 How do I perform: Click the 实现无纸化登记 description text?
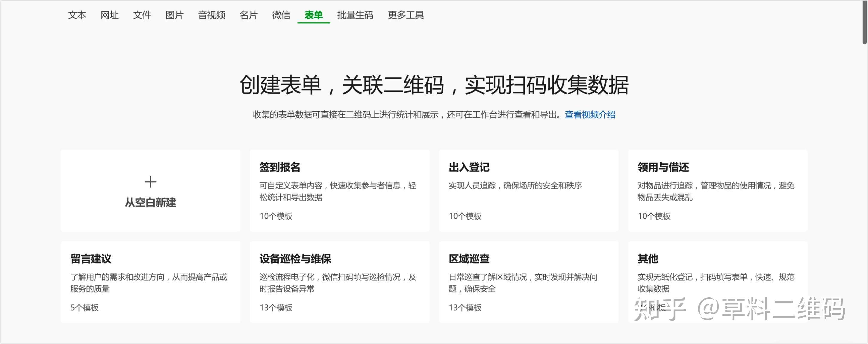coord(716,283)
